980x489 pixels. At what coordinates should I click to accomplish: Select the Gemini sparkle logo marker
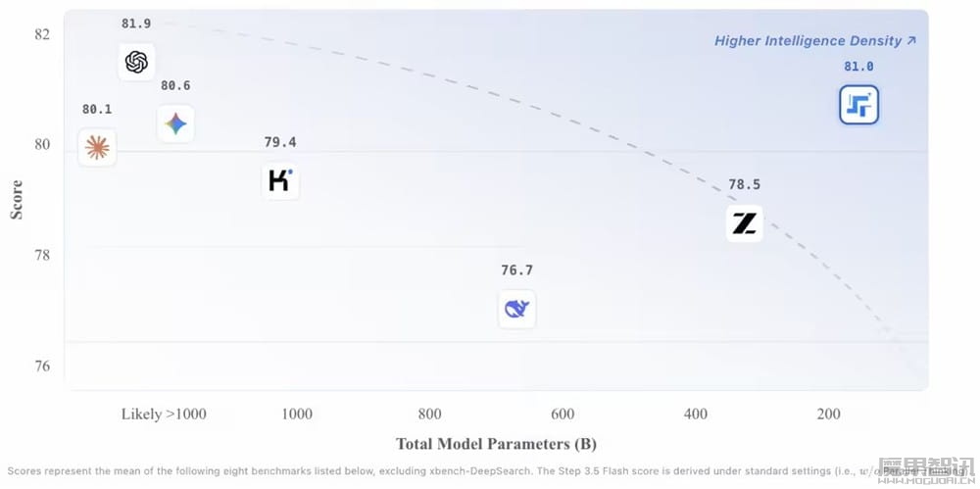point(176,123)
